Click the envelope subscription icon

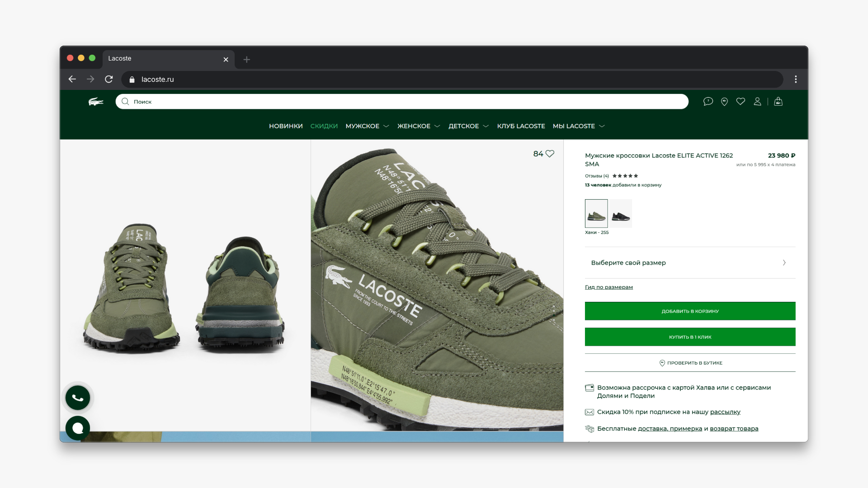pos(590,412)
